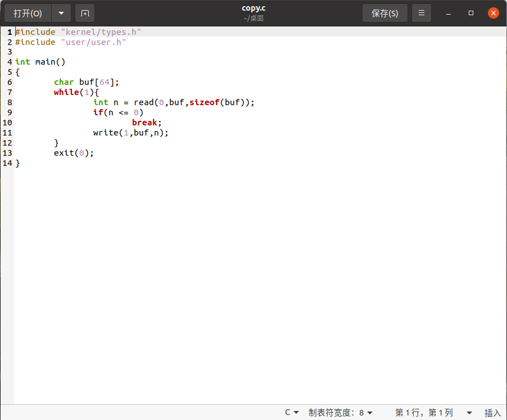Expand the recent files arrow beside 打开
Screen dimensions: 507x420
[x=61, y=13]
